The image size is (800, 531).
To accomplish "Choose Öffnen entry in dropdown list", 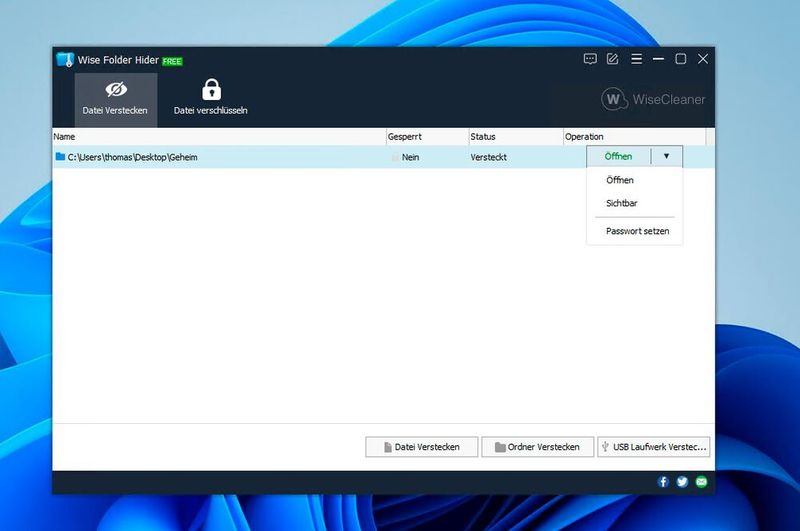I will tap(620, 181).
